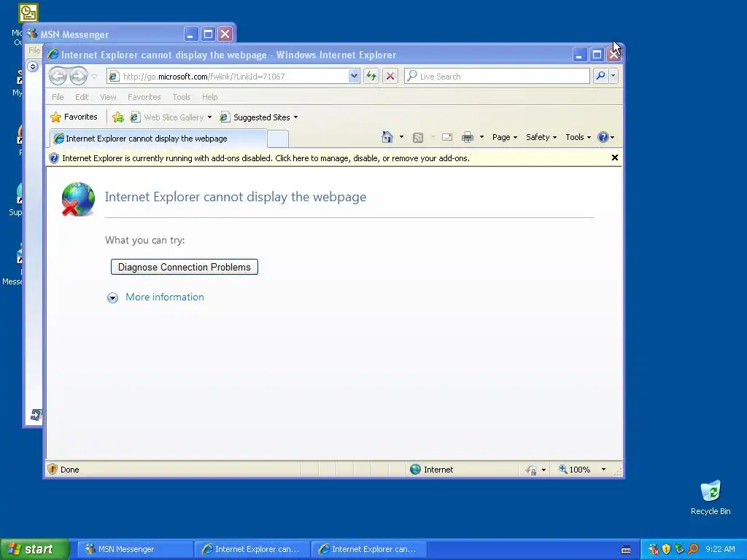Click the Read Mail envelope icon
747x560 pixels.
point(447,137)
